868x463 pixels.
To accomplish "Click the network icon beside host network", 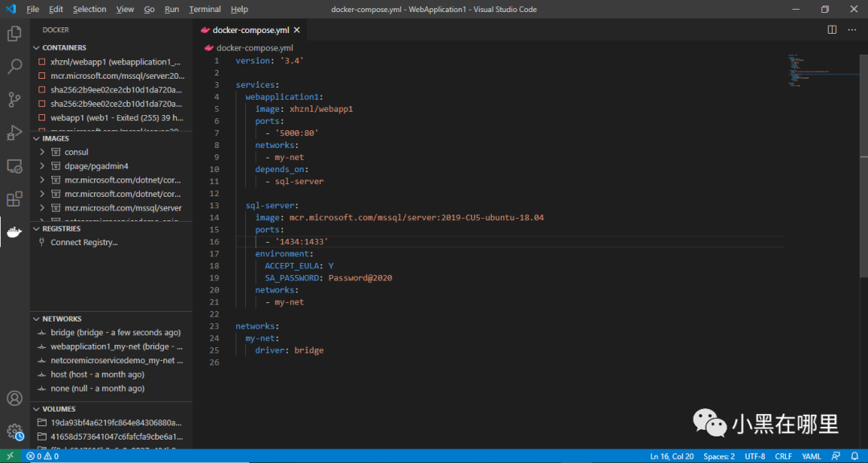I will point(42,375).
